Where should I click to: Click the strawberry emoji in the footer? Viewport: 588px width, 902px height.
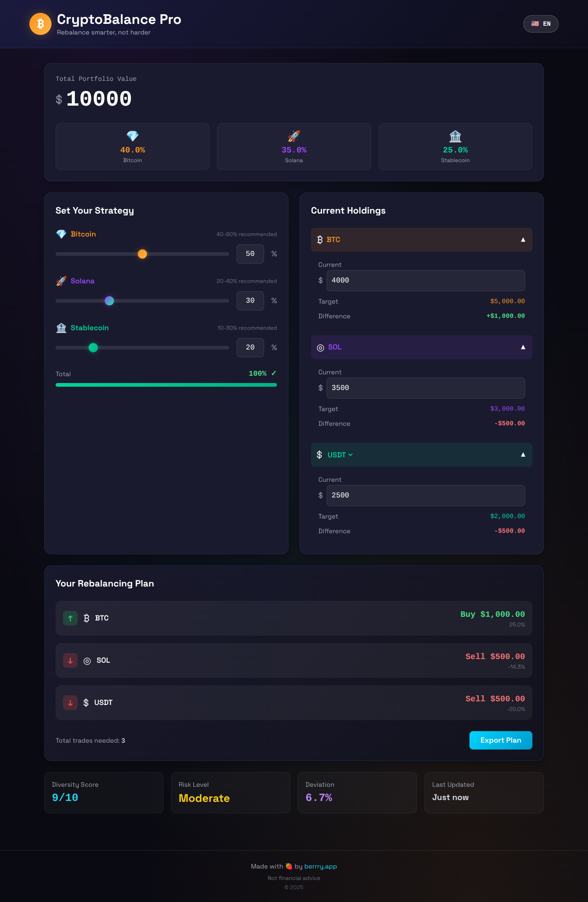click(289, 866)
